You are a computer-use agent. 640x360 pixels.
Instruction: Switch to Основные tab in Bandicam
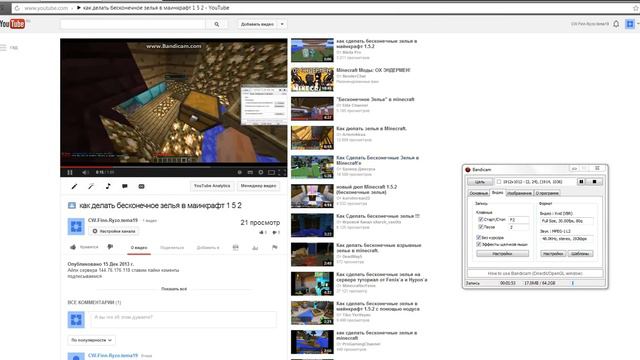[x=478, y=193]
